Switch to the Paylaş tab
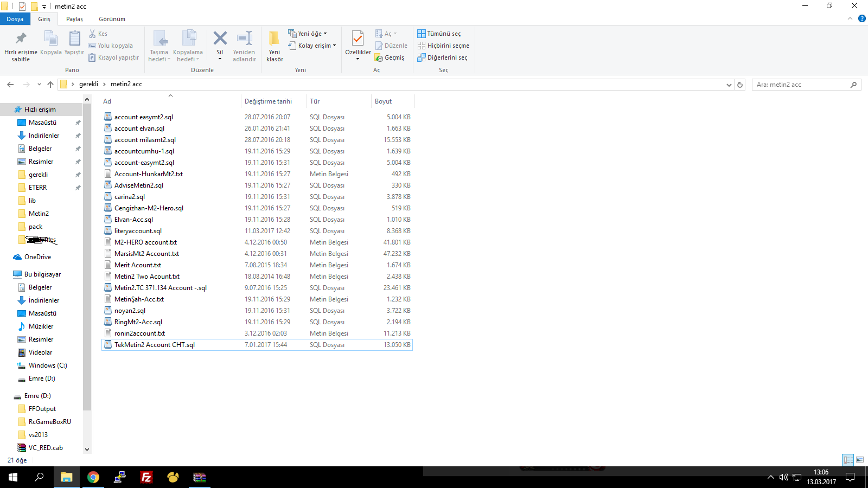Viewport: 868px width, 488px height. click(74, 19)
